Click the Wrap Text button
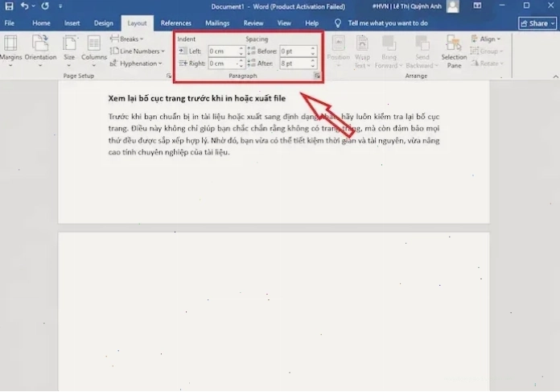Screen dimensions: 560x392 coord(362,51)
